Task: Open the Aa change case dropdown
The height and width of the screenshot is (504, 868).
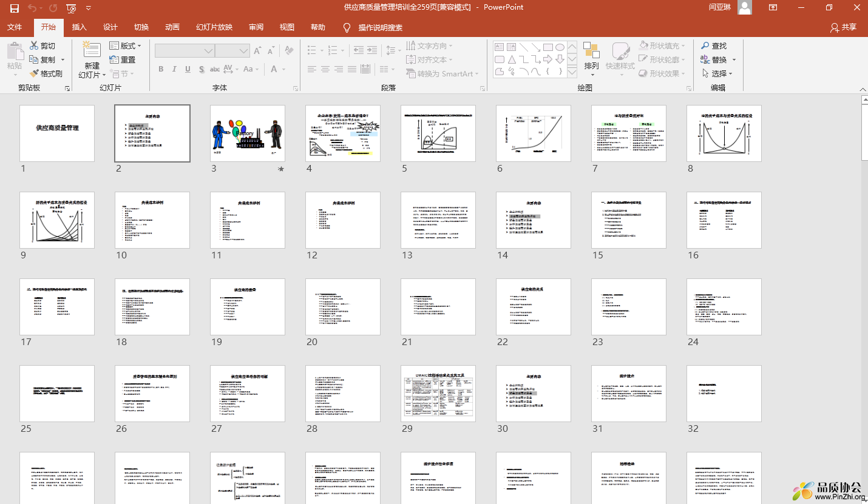Action: pyautogui.click(x=251, y=69)
